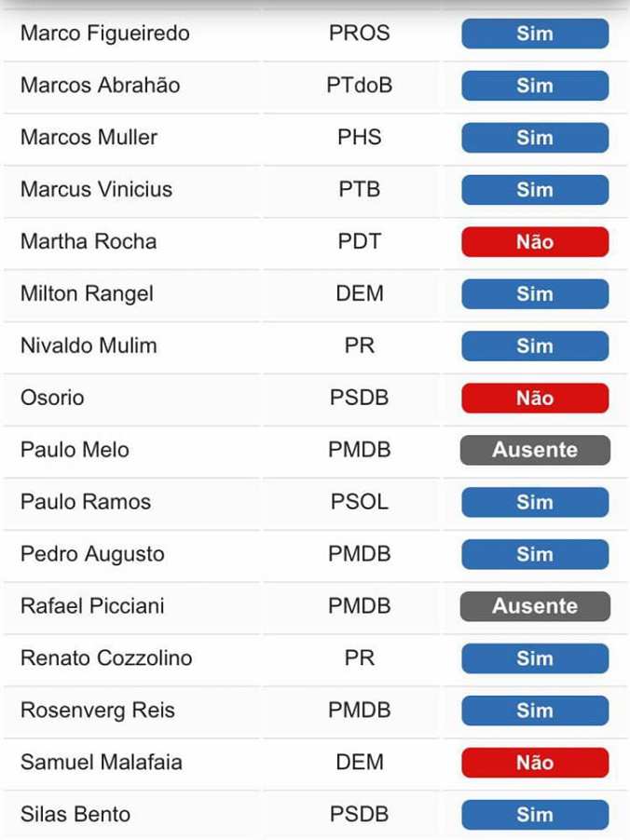The height and width of the screenshot is (840, 630).
Task: Click the Sim badge for Milton Rangel
Action: click(534, 294)
